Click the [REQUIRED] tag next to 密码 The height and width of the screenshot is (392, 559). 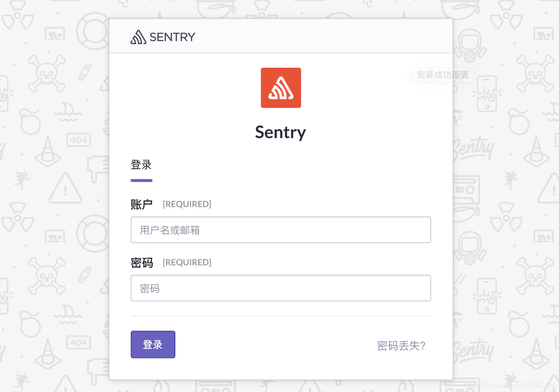click(x=187, y=262)
